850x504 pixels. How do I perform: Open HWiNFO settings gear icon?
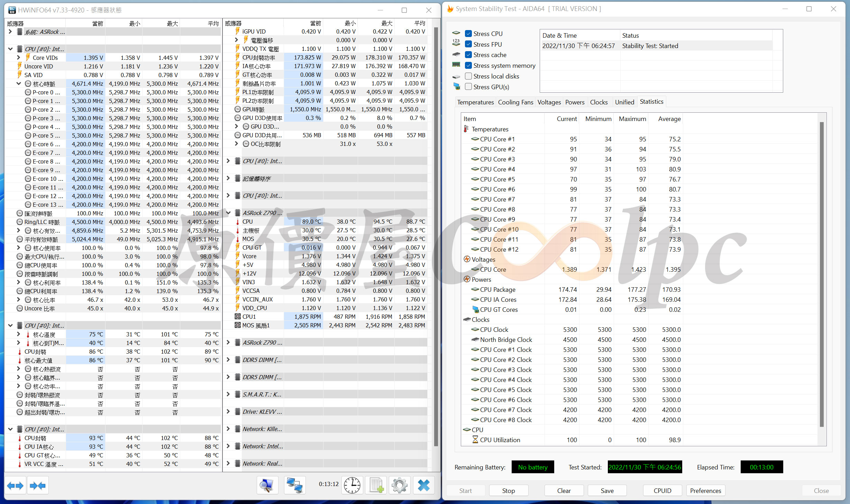tap(400, 485)
